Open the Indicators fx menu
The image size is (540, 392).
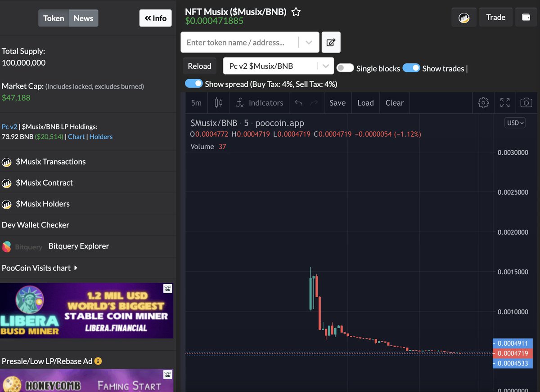260,103
